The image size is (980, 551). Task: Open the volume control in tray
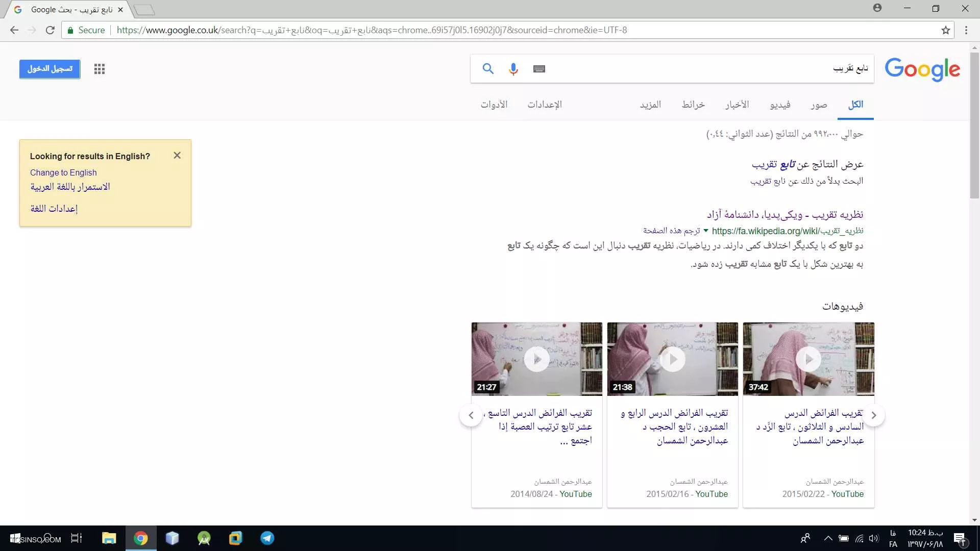[874, 538]
